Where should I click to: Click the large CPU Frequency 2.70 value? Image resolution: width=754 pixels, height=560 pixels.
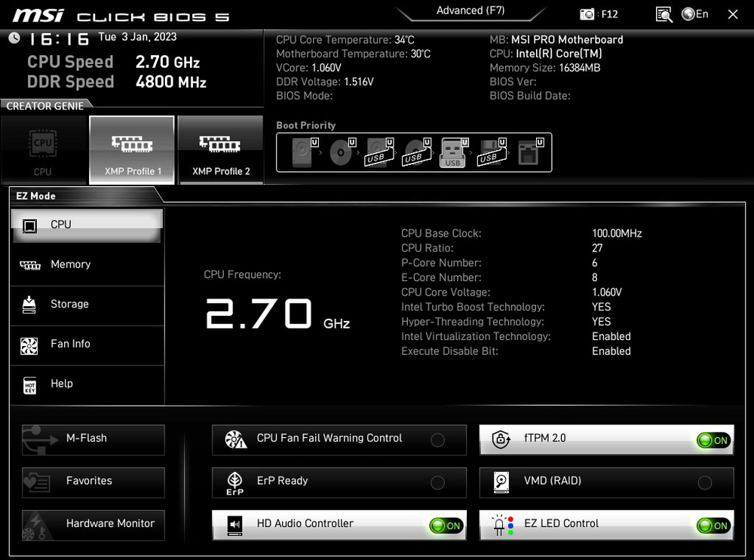point(259,314)
